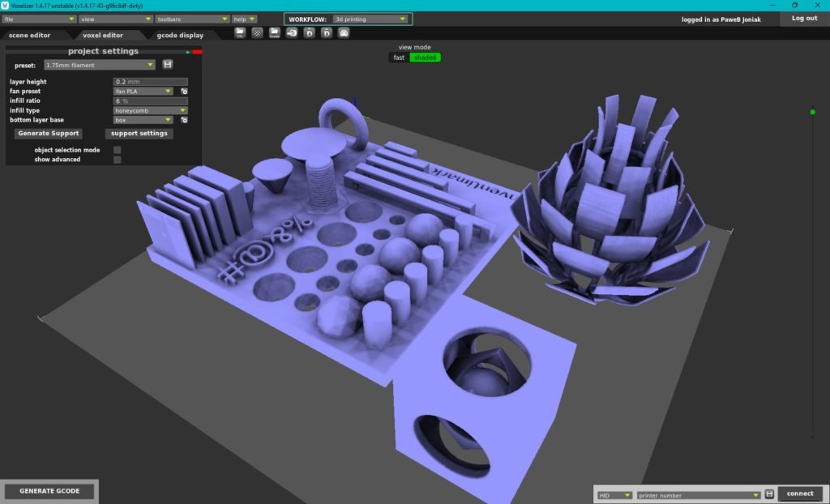Screen dimensions: 830x504
Task: Click the pyramid toolbar icon
Action: (x=344, y=32)
